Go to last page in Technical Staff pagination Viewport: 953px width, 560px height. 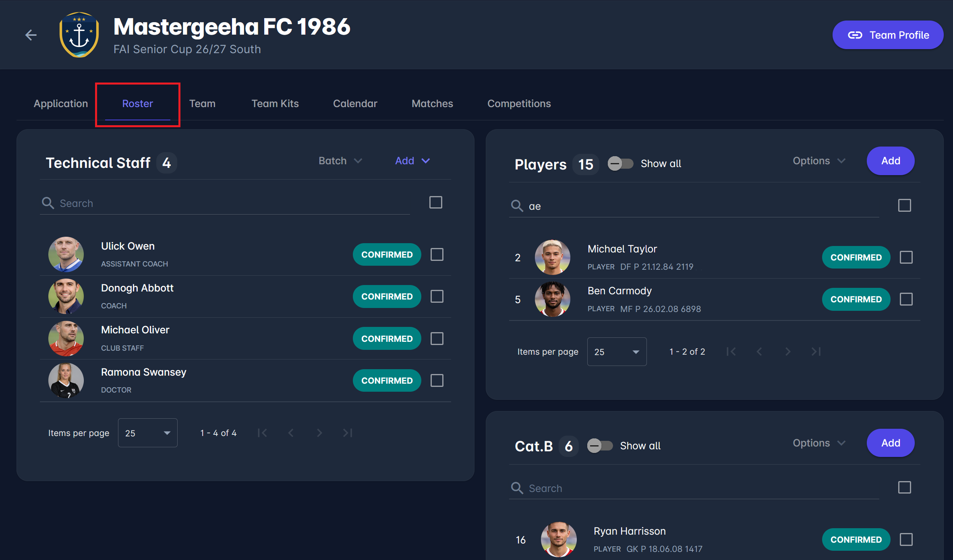[x=348, y=433]
